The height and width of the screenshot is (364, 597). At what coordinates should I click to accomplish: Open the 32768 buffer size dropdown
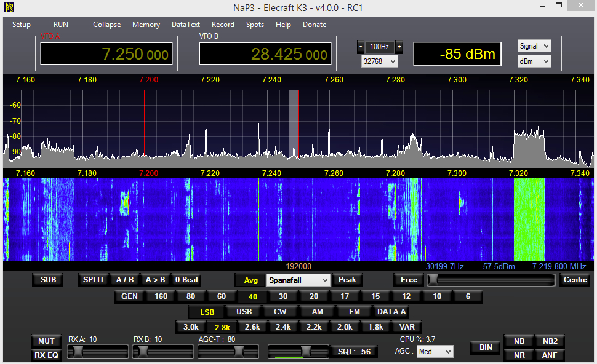(380, 61)
